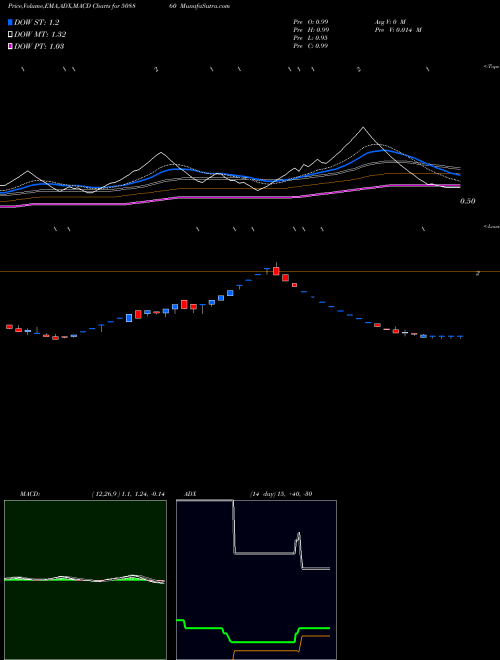Click the 'Pre O: 0.99' value
Screen dimensions: 500x660
[x=311, y=21]
